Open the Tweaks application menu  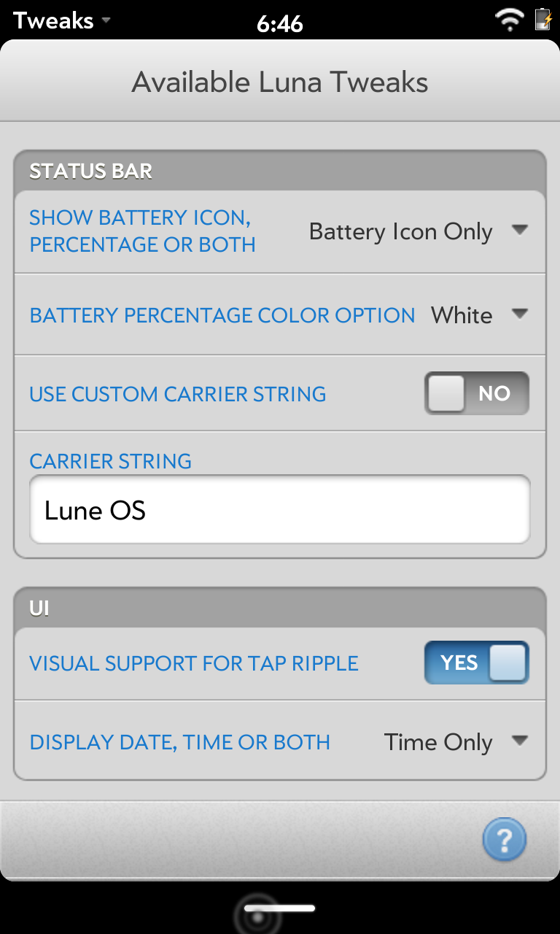(54, 20)
